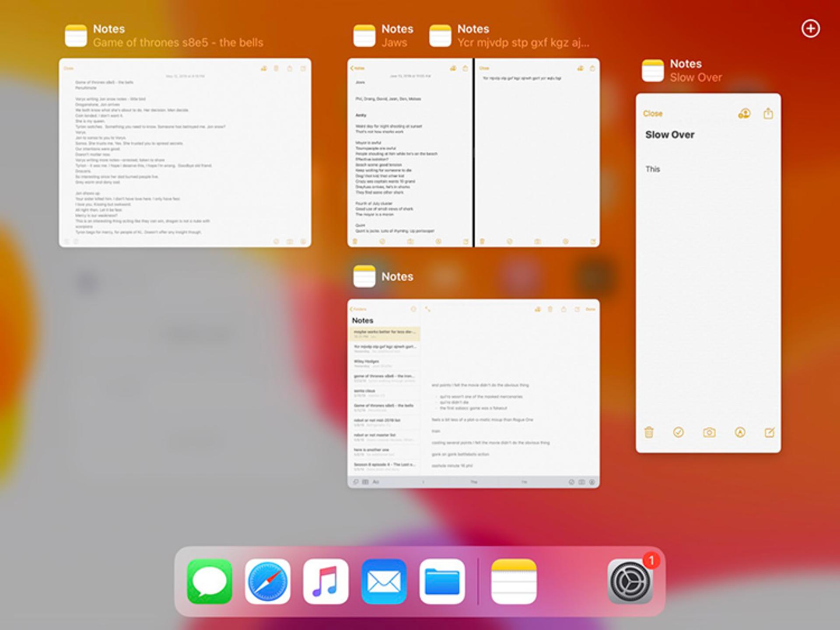Tap Notes icon beside the Jaws label

[x=364, y=36]
